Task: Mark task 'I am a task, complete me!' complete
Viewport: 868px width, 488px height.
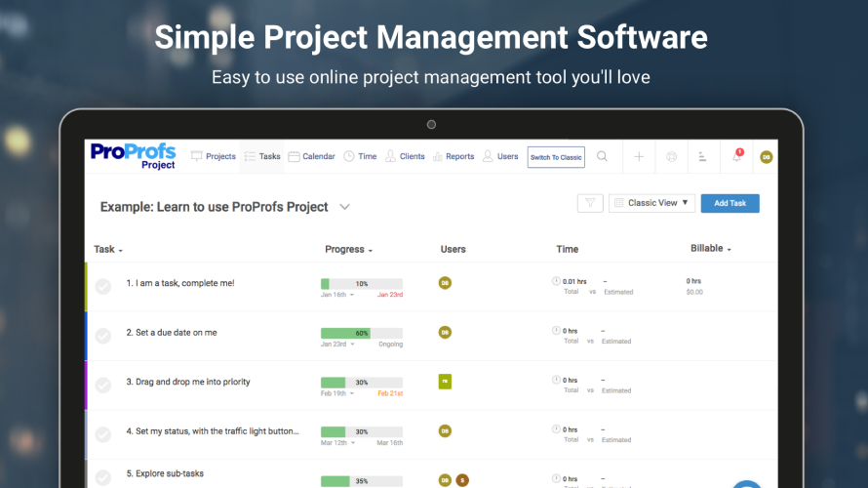Action: (x=103, y=286)
